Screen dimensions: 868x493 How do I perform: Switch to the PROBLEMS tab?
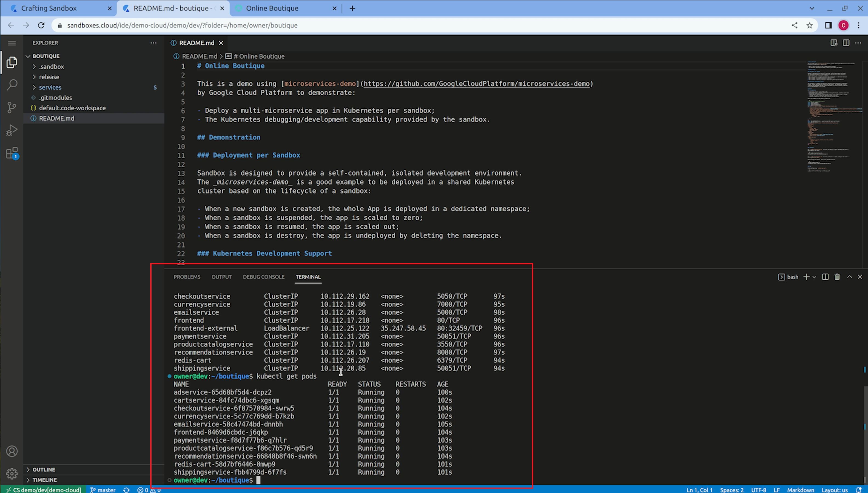[187, 277]
